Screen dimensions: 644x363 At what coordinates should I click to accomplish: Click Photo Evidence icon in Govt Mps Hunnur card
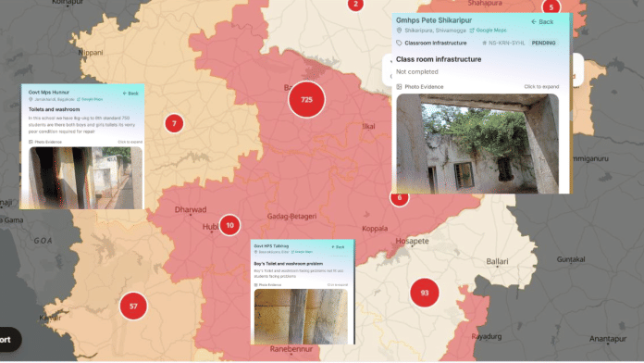click(31, 142)
